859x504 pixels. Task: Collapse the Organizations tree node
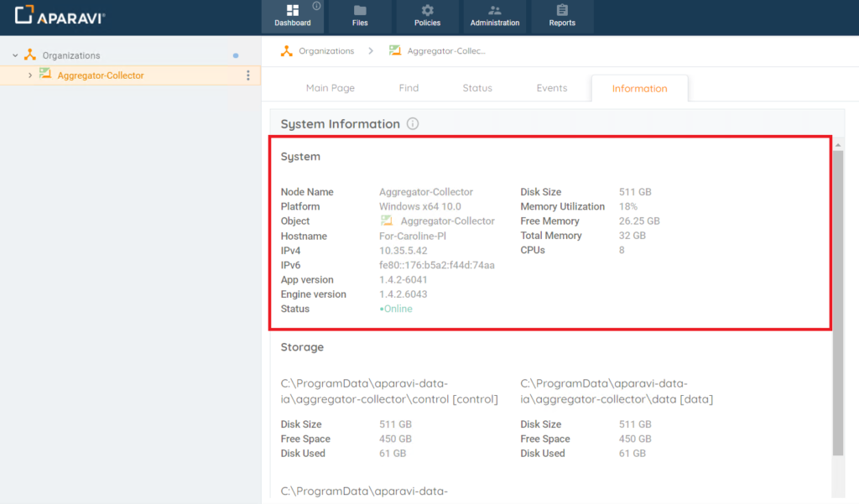[15, 56]
